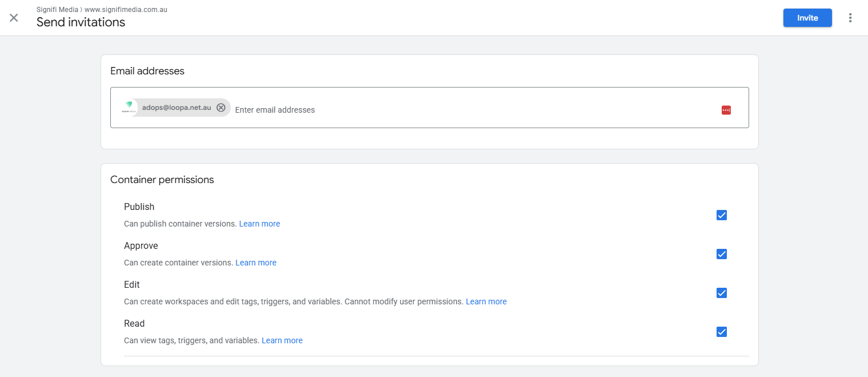Close the Send invitations panel
The width and height of the screenshot is (868, 377).
[x=14, y=18]
